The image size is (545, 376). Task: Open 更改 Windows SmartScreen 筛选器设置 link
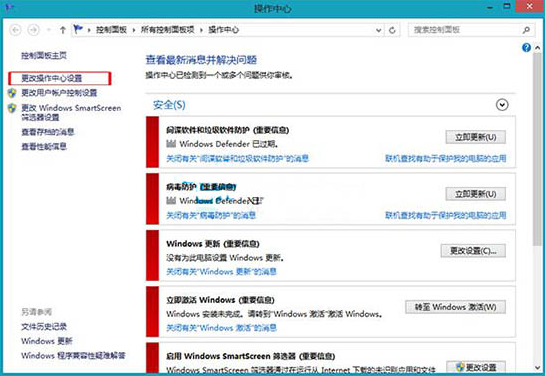[71, 113]
